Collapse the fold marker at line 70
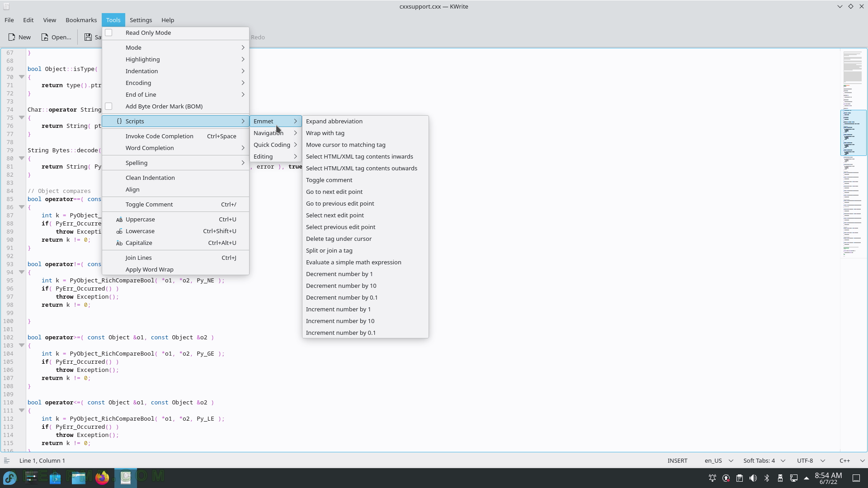The width and height of the screenshot is (868, 488). click(21, 77)
